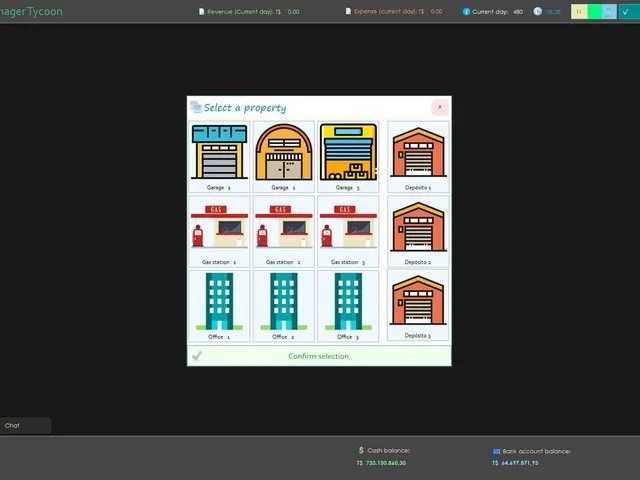Pick the Office 3 building
This screenshot has height=480, width=640.
(348, 306)
